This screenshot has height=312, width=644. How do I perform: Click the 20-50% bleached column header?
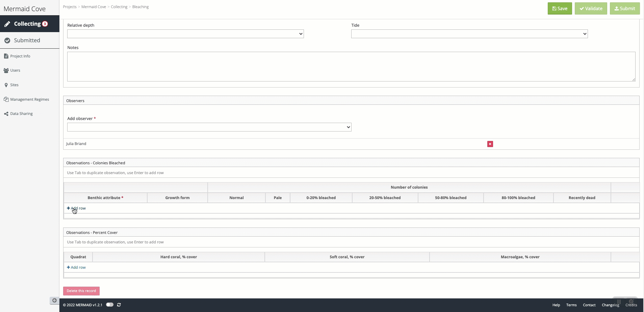tap(385, 198)
